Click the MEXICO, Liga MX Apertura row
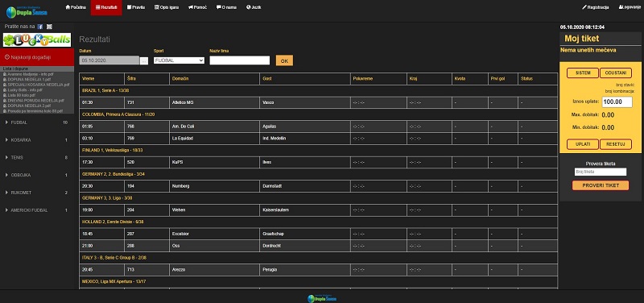This screenshot has height=303, width=644. pyautogui.click(x=318, y=282)
